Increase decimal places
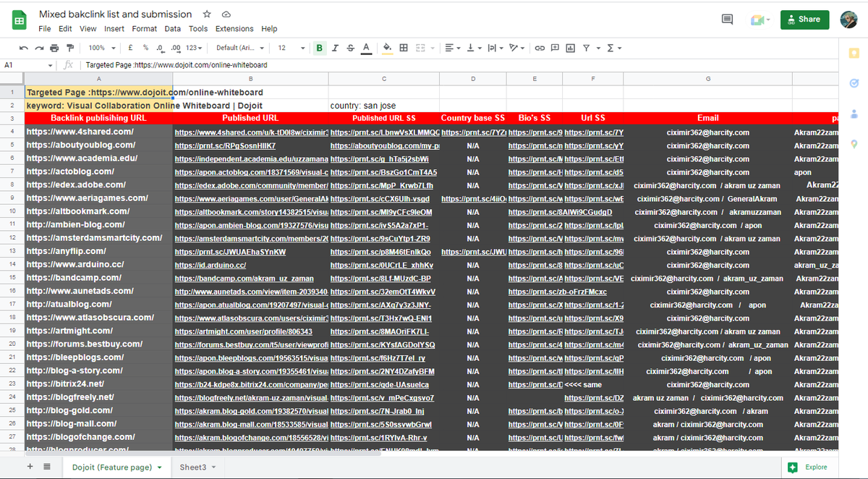 click(x=176, y=48)
